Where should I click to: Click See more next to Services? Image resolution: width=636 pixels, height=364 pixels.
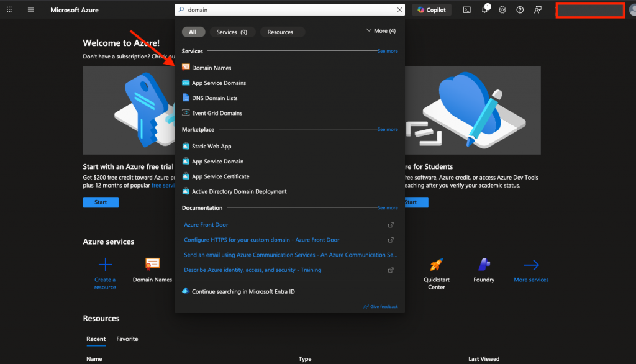click(x=388, y=51)
